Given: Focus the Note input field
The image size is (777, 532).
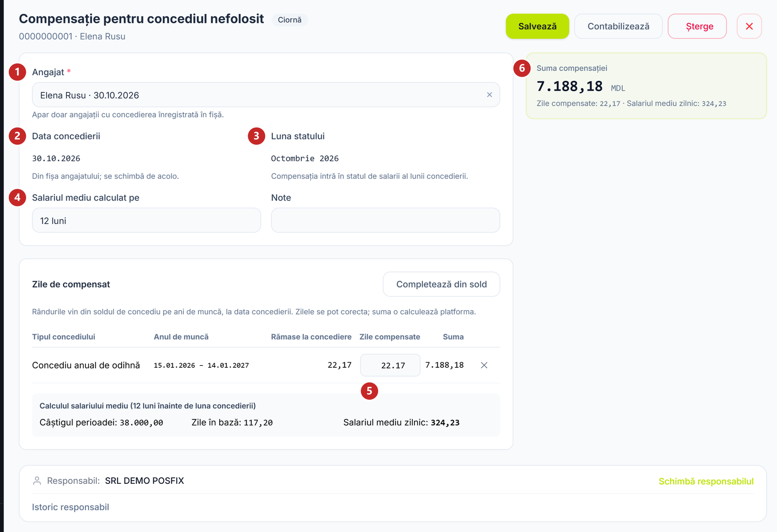Looking at the screenshot, I should click(x=385, y=220).
